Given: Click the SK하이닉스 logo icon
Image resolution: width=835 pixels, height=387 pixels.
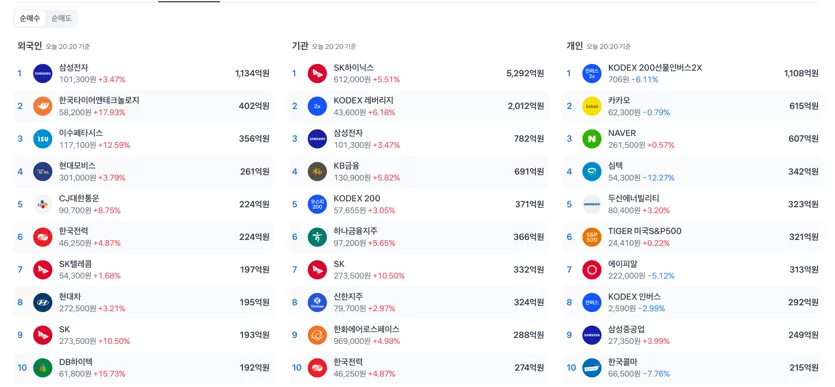Looking at the screenshot, I should [x=317, y=73].
